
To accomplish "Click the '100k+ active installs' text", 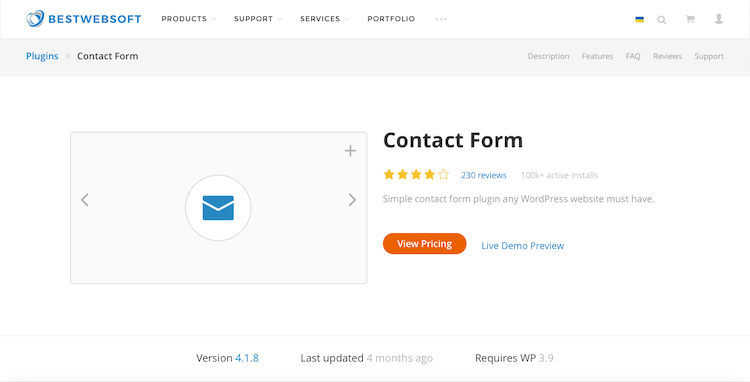I will click(x=559, y=175).
